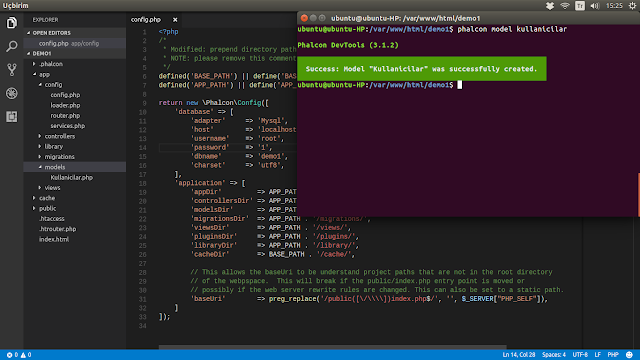Expand the library folder
Image resolution: width=640 pixels, height=360 pixels.
53,147
